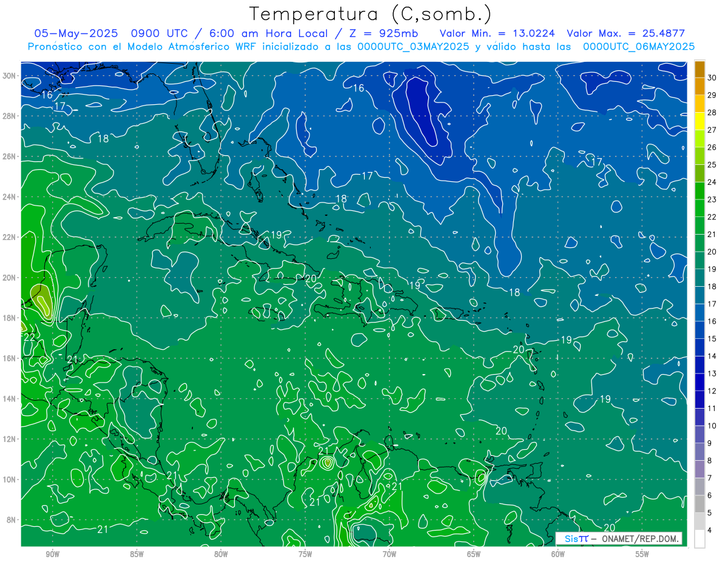
Task: Click the 12N latitude axis label
Action: point(10,439)
